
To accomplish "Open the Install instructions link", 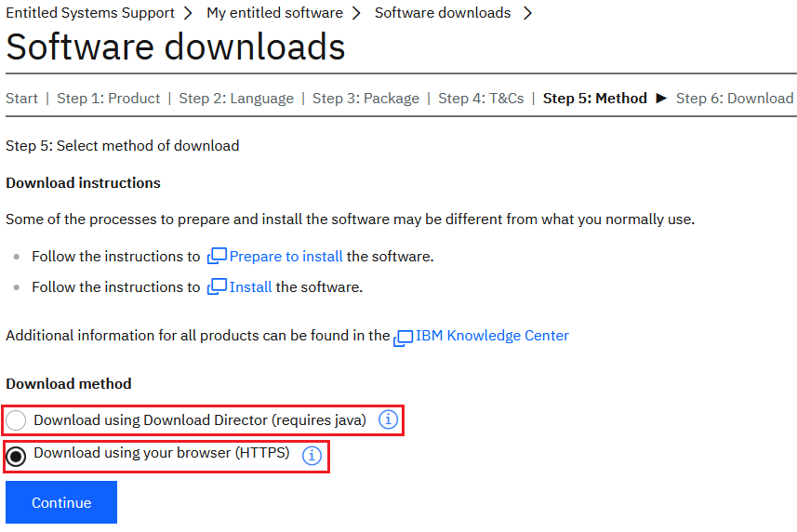I will pyautogui.click(x=250, y=286).
